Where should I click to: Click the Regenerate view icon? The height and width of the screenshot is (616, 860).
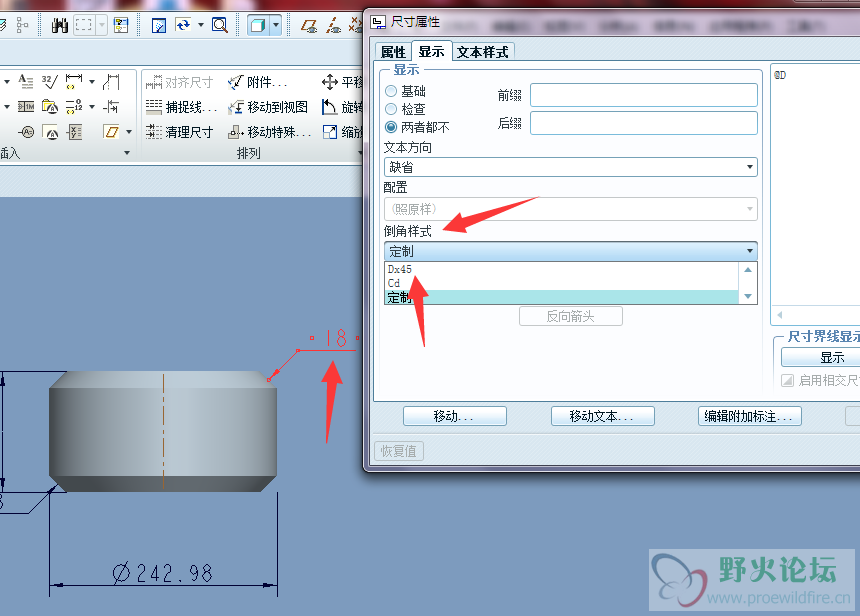tap(183, 25)
